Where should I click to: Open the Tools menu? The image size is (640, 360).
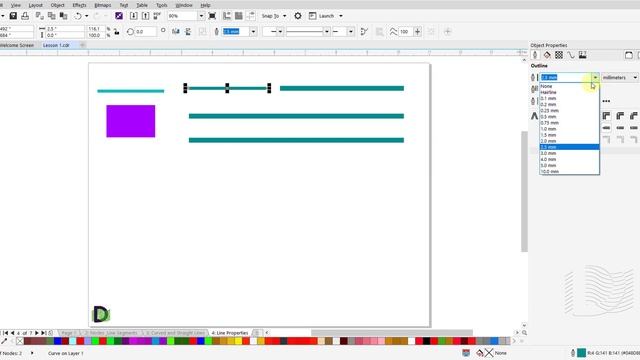tap(162, 5)
